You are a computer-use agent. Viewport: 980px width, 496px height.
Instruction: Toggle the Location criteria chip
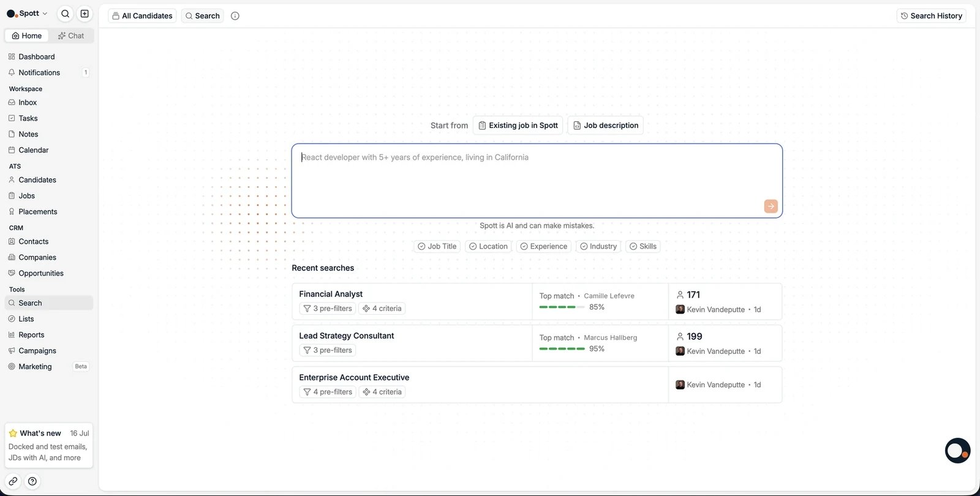click(x=488, y=246)
